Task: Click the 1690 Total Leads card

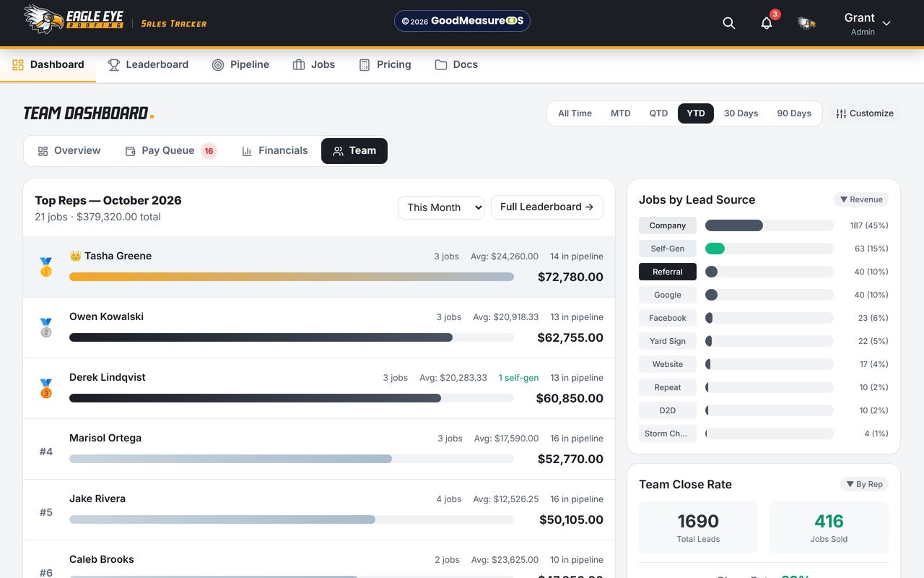Action: click(x=698, y=527)
